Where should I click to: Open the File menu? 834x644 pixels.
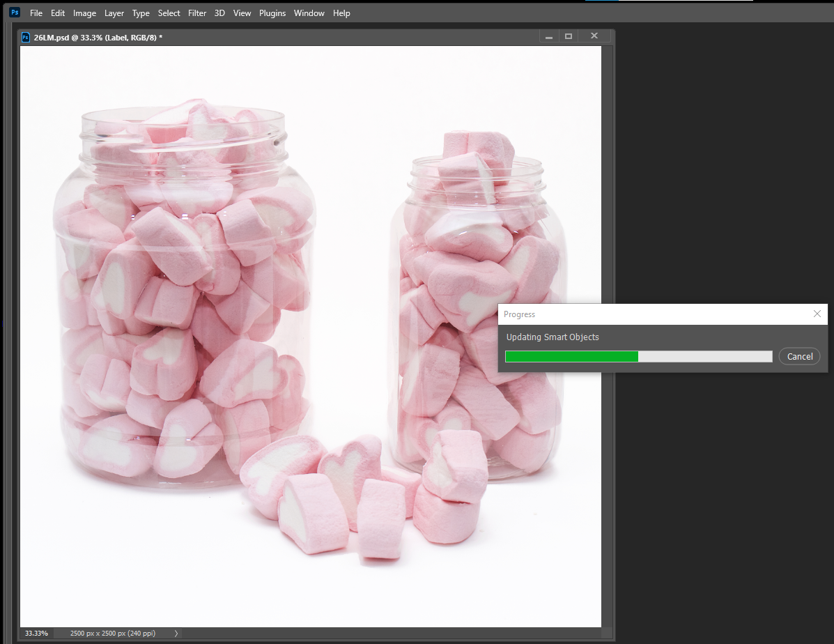coord(36,13)
